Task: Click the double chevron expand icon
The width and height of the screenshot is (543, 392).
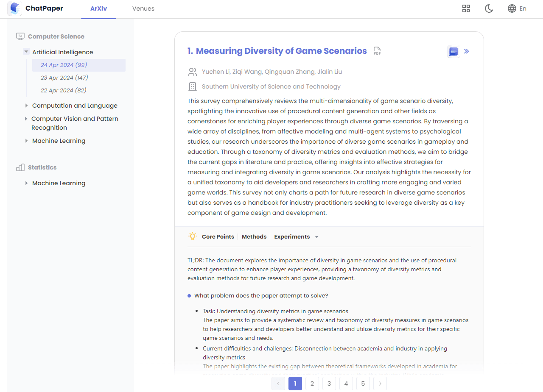Action: coord(467,51)
